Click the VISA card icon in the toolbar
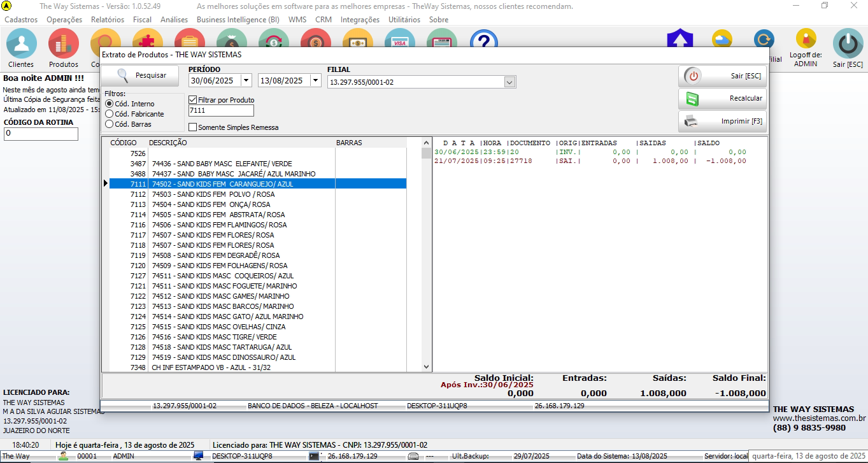The height and width of the screenshot is (463, 868). 399,39
